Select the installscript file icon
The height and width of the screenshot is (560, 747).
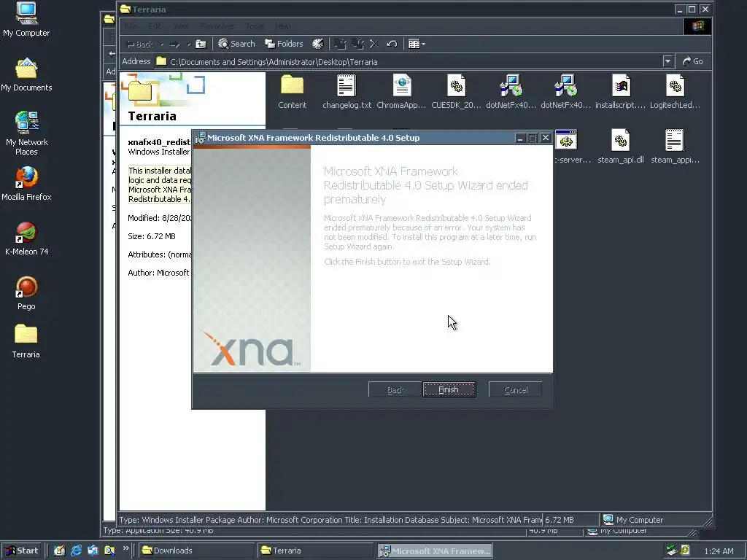click(x=620, y=92)
